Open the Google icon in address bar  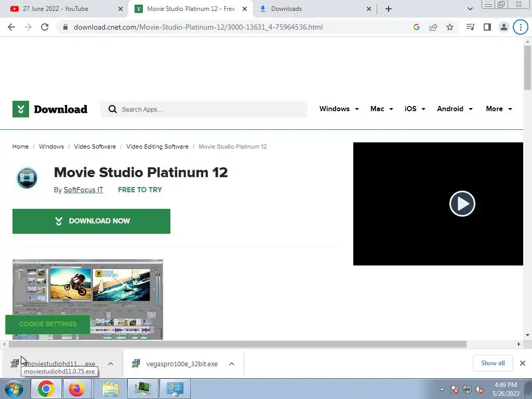[x=417, y=27]
